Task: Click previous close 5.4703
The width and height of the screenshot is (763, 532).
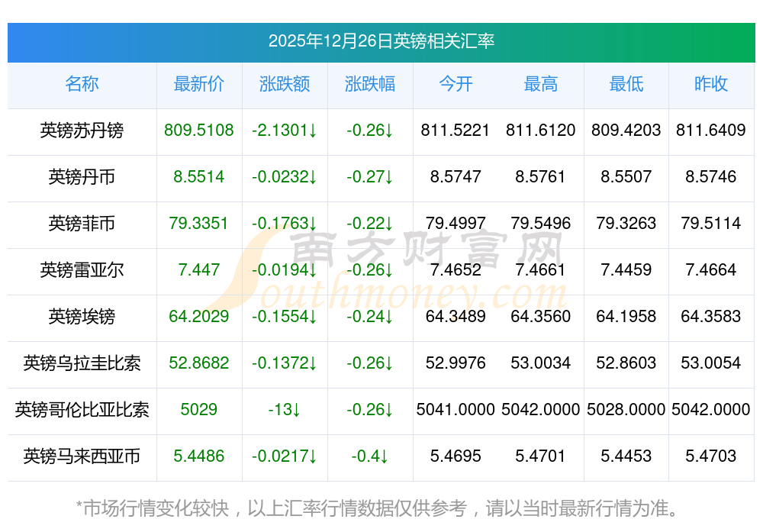Action: [x=711, y=456]
